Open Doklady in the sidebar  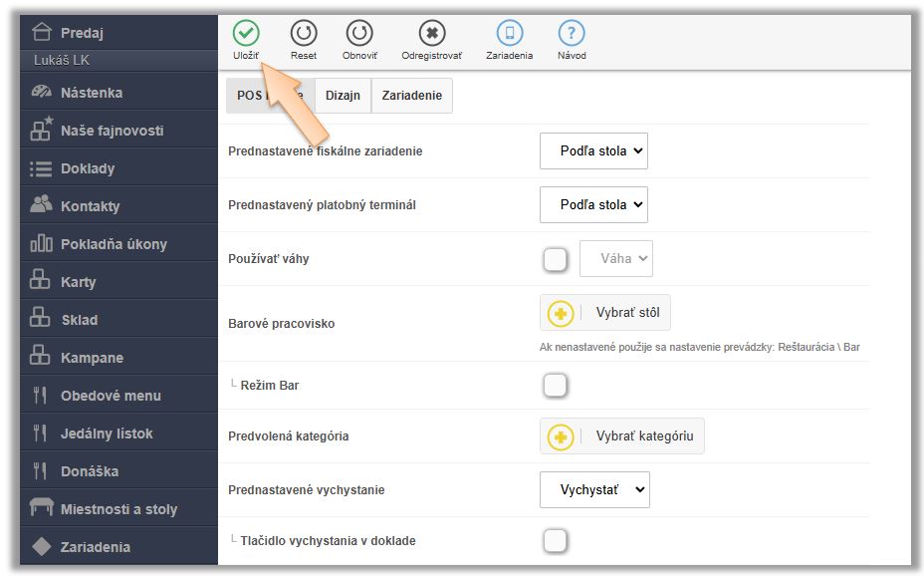[88, 168]
